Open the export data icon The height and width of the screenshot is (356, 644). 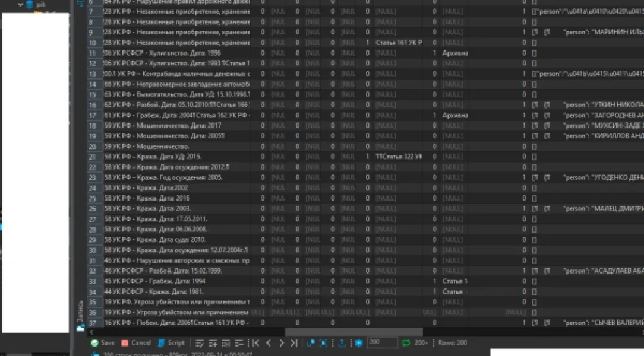click(x=342, y=343)
